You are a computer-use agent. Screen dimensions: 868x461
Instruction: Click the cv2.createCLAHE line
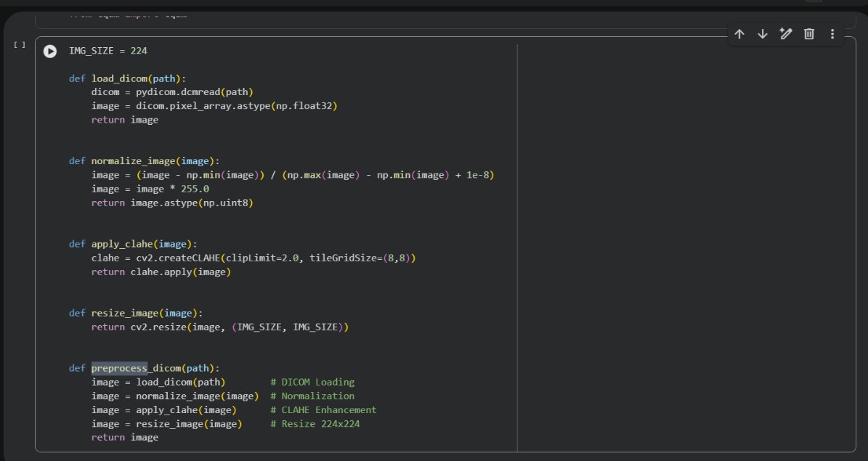253,258
